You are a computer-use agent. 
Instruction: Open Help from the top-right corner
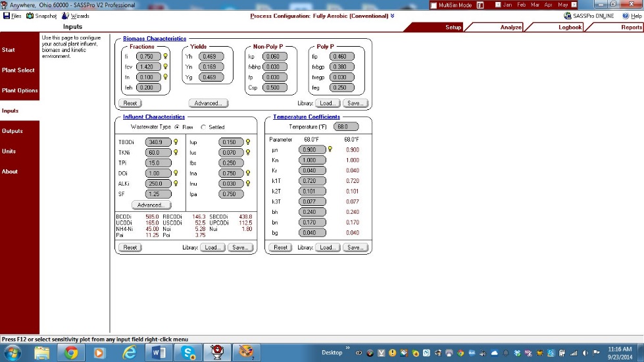(x=631, y=16)
